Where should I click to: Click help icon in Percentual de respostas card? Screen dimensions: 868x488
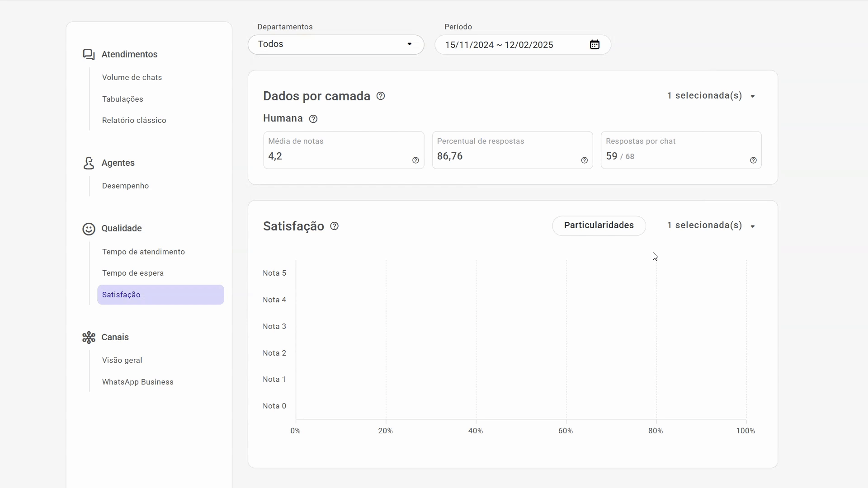coord(584,160)
